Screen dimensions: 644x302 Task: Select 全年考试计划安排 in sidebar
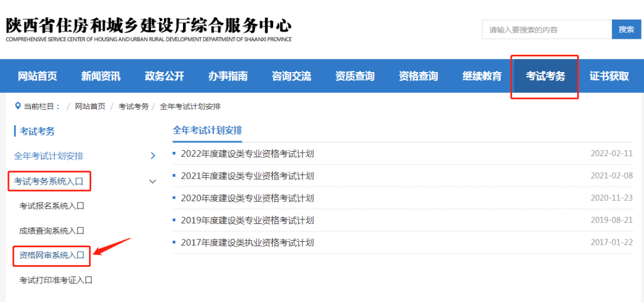[49, 156]
